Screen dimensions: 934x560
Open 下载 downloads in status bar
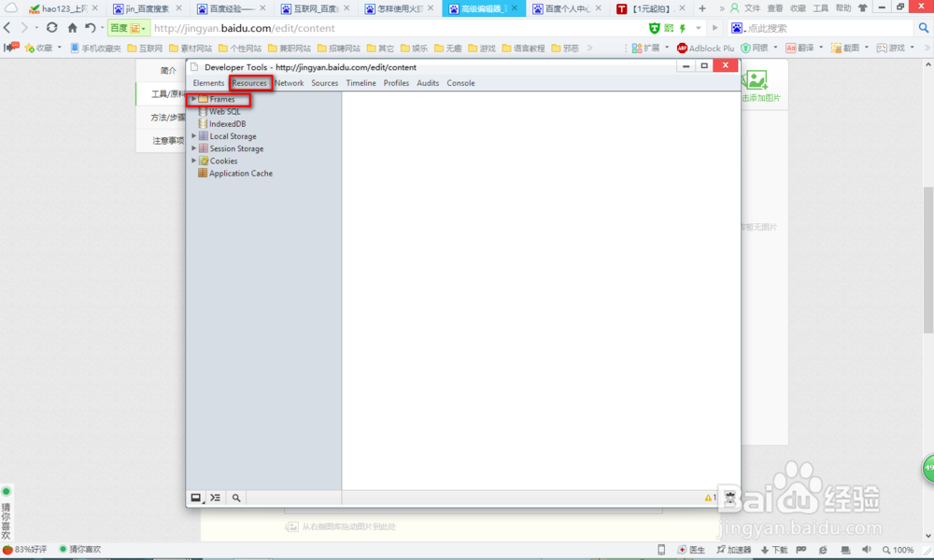pos(774,550)
